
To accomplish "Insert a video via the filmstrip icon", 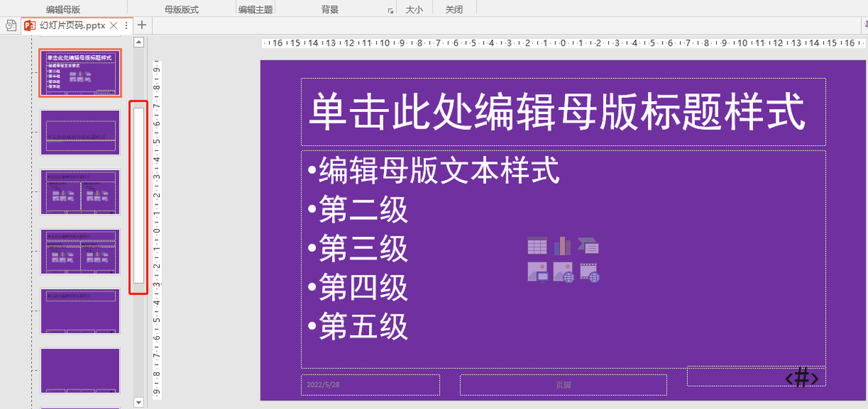I will tap(590, 272).
